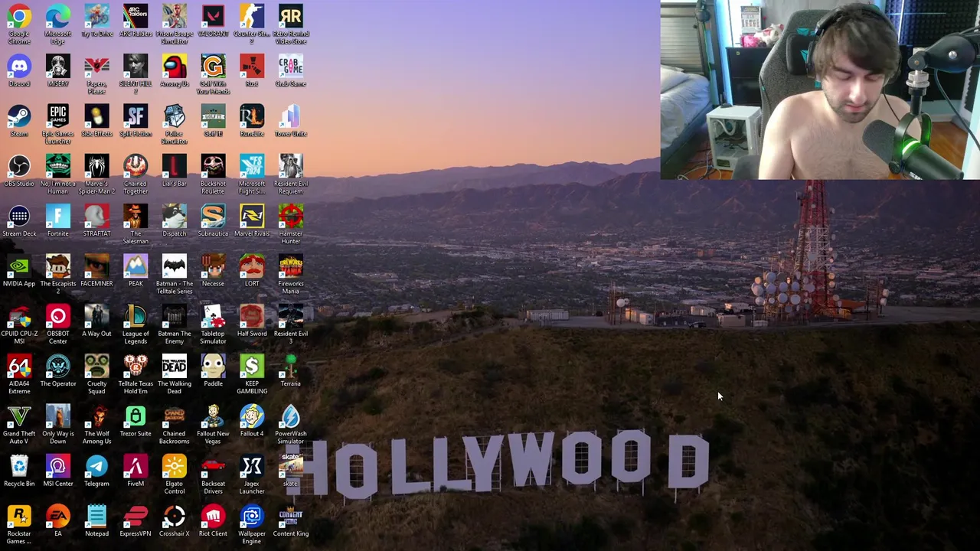The height and width of the screenshot is (551, 980).
Task: Select the Rust game shortcut
Action: click(x=252, y=66)
